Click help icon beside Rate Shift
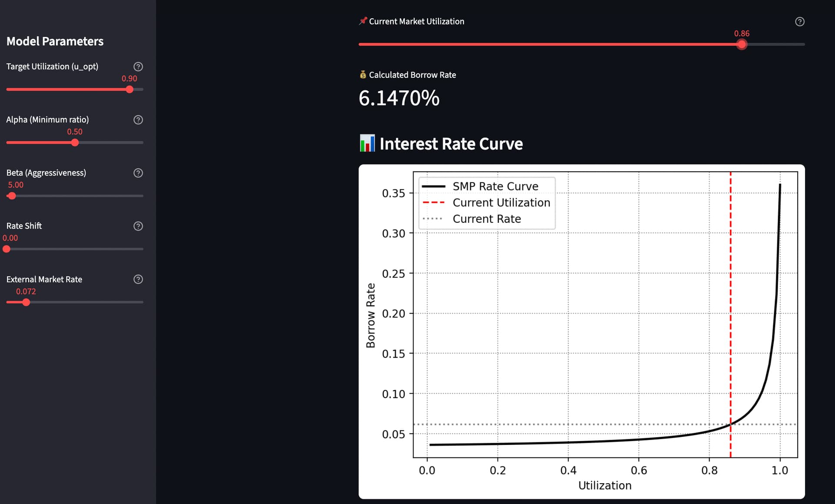The height and width of the screenshot is (504, 835). (138, 226)
